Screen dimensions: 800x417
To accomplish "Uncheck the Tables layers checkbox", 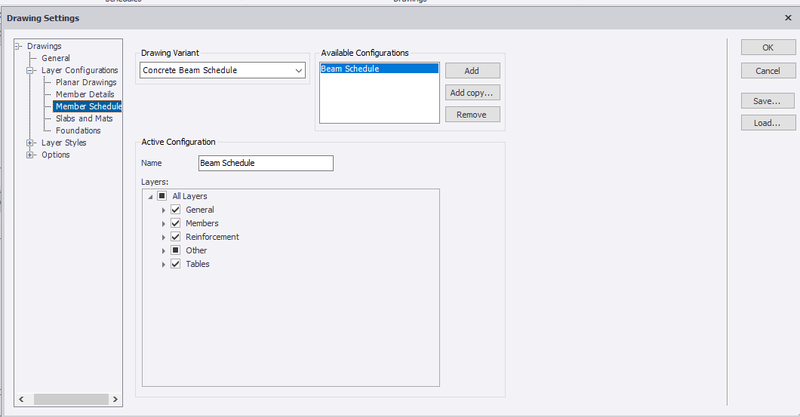I will pyautogui.click(x=176, y=264).
